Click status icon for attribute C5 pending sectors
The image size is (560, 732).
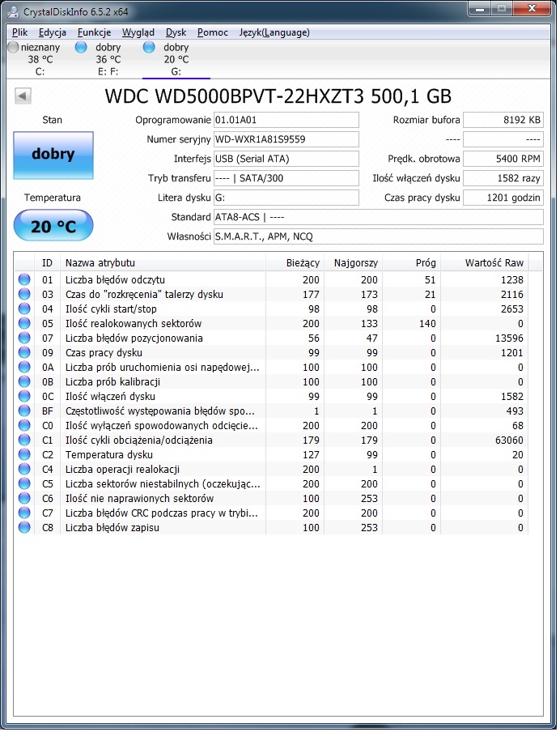[24, 483]
